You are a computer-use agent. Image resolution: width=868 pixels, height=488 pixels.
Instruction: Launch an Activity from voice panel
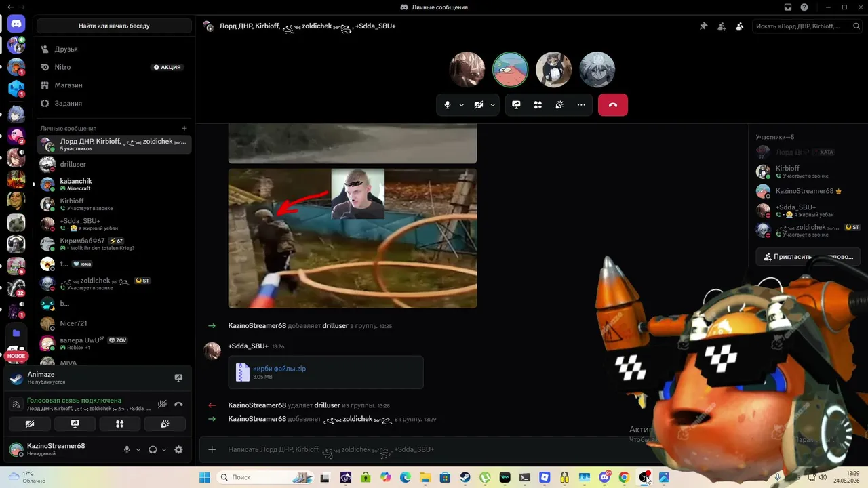(119, 424)
